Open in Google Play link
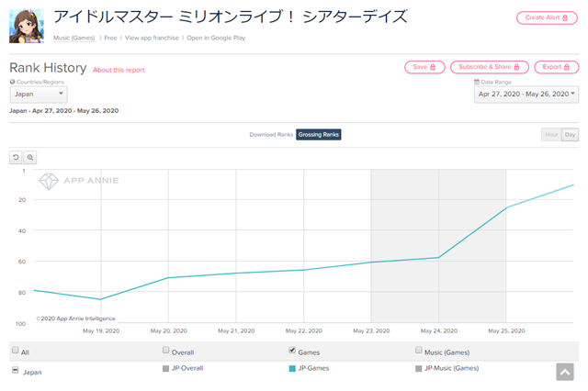Viewport: 588px width, 391px height. [216, 38]
